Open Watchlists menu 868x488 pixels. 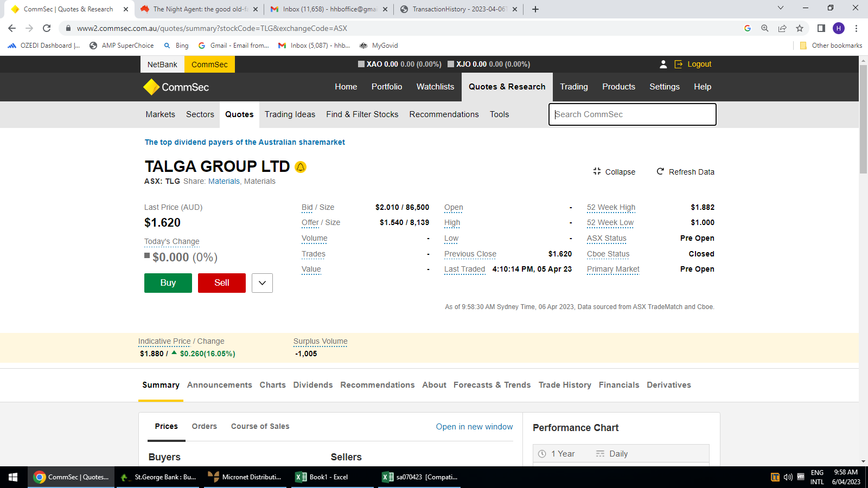pyautogui.click(x=435, y=87)
